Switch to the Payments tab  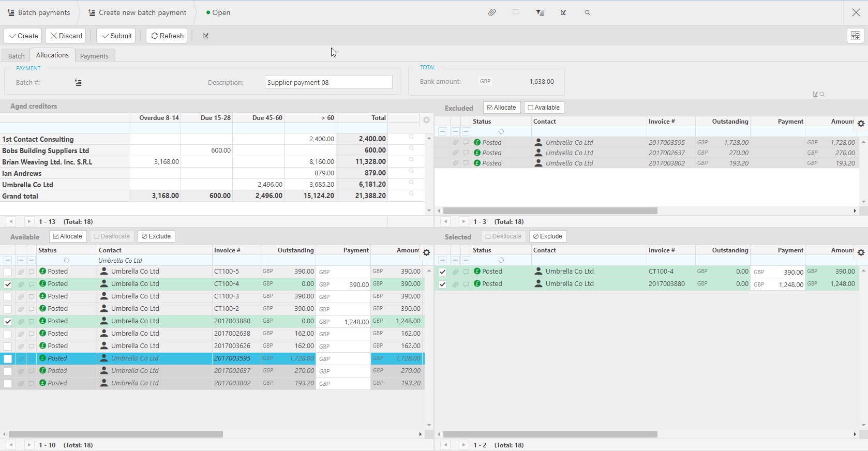pos(94,56)
